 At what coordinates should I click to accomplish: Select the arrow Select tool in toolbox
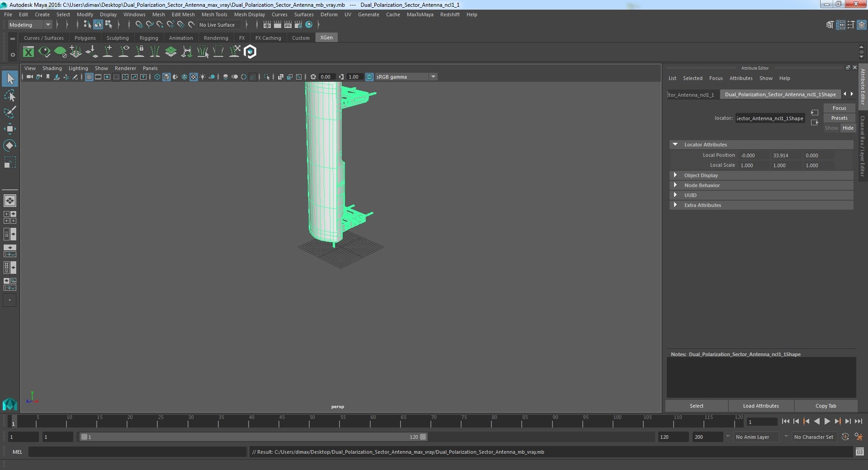pos(9,79)
